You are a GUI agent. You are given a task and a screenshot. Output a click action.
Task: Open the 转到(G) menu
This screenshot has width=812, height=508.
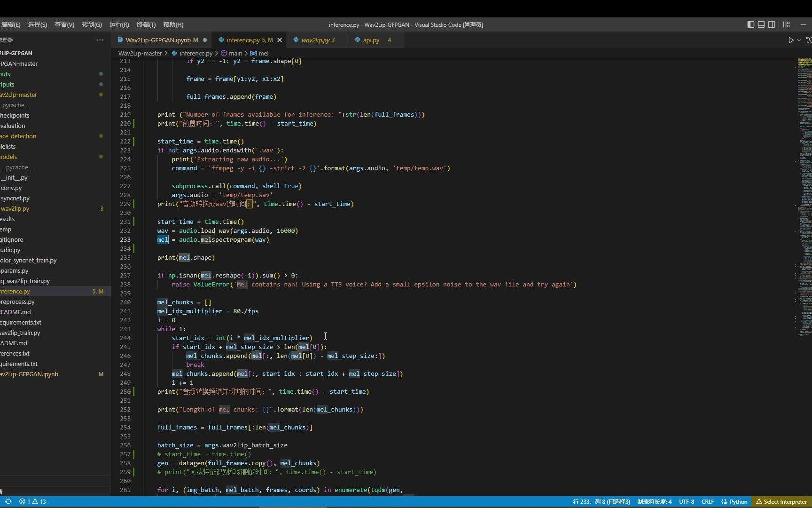click(x=92, y=24)
